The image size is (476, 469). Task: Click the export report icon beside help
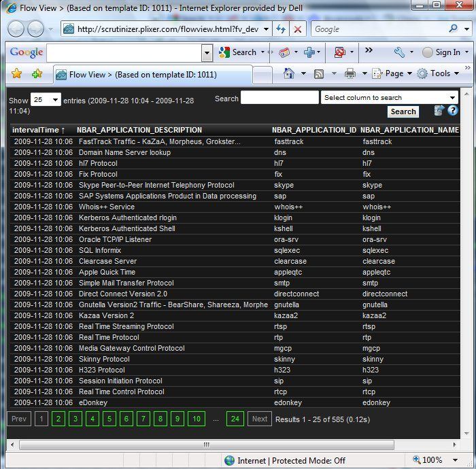click(439, 110)
